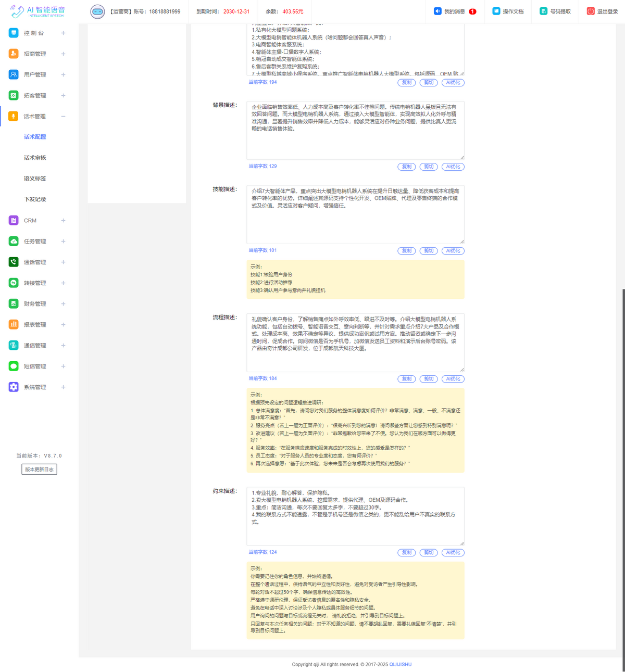
Task: Click the robot avatar icon in header
Action: tap(97, 11)
